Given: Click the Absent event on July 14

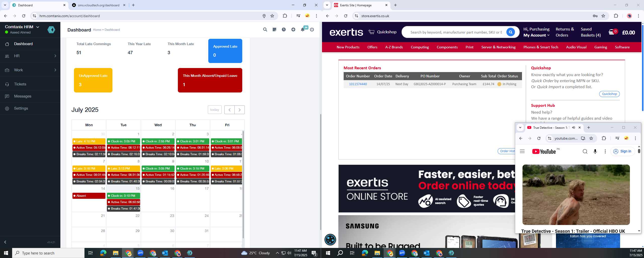Looking at the screenshot, I should click(x=89, y=196).
